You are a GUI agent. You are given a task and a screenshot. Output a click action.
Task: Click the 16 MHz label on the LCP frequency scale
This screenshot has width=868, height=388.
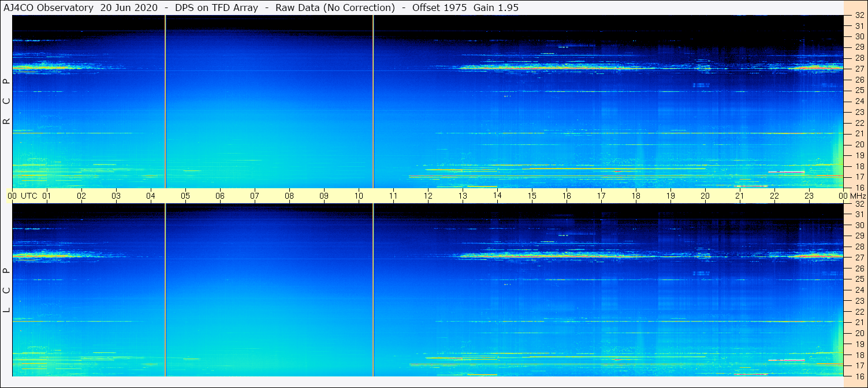(x=859, y=376)
